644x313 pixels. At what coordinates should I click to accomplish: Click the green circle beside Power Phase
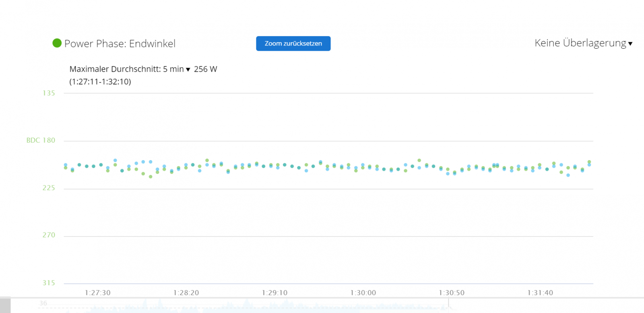[57, 43]
